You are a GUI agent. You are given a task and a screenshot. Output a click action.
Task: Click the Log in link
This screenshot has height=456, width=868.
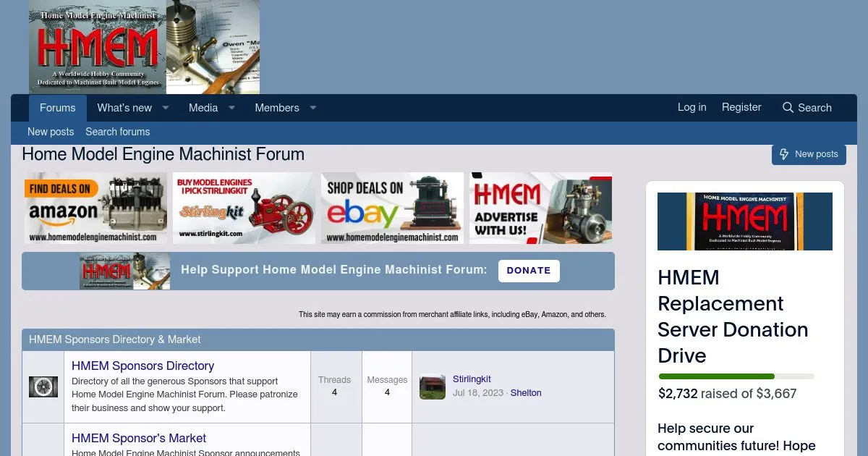[x=692, y=107]
